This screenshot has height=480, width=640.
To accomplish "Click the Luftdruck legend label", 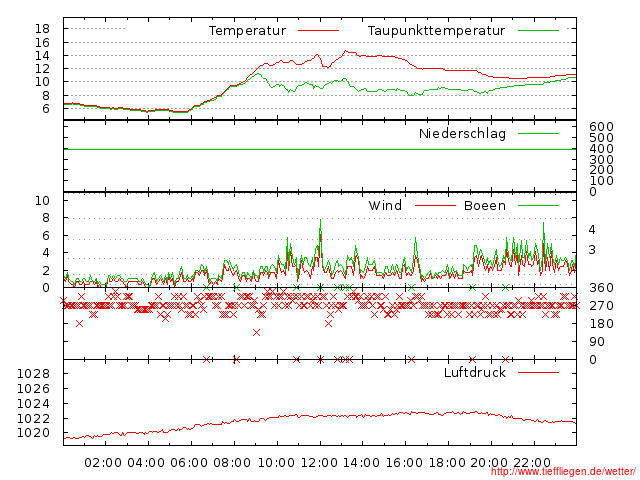I will pos(475,372).
